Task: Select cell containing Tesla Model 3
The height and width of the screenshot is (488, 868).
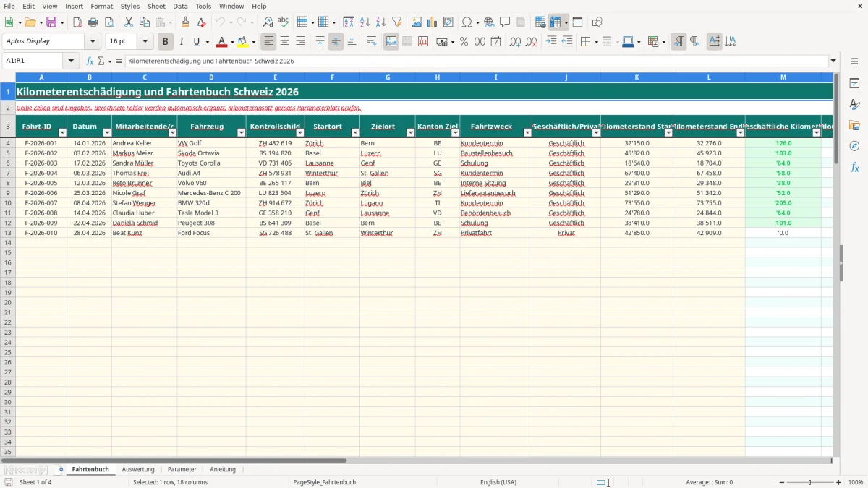Action: 211,213
